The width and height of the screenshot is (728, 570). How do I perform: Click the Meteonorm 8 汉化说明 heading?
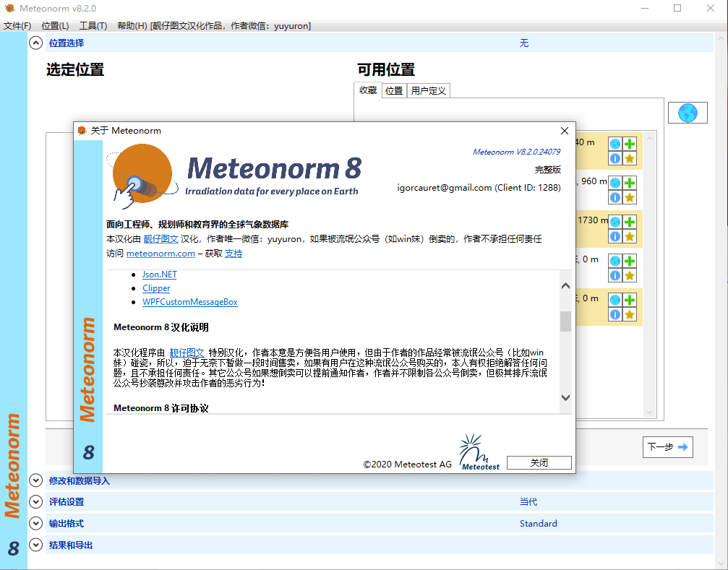pos(161,327)
